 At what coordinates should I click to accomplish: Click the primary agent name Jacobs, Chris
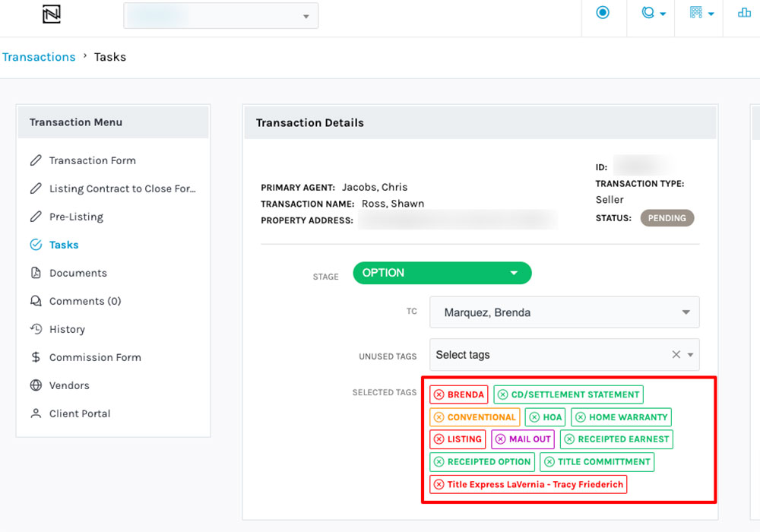pyautogui.click(x=375, y=187)
